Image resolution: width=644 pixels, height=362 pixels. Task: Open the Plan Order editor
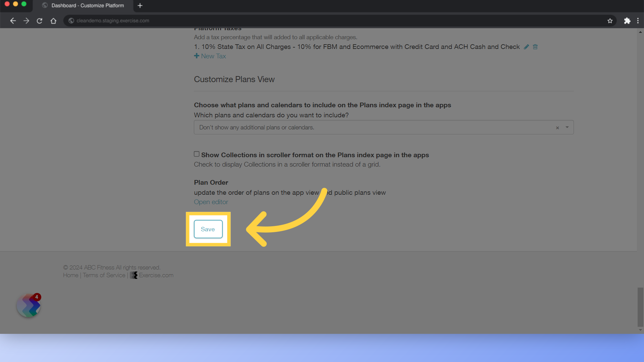click(211, 202)
